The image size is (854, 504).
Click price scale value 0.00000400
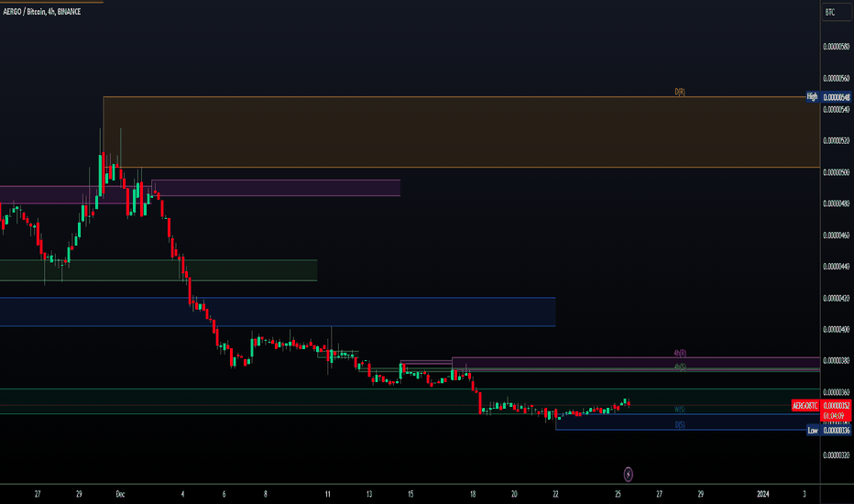point(837,330)
